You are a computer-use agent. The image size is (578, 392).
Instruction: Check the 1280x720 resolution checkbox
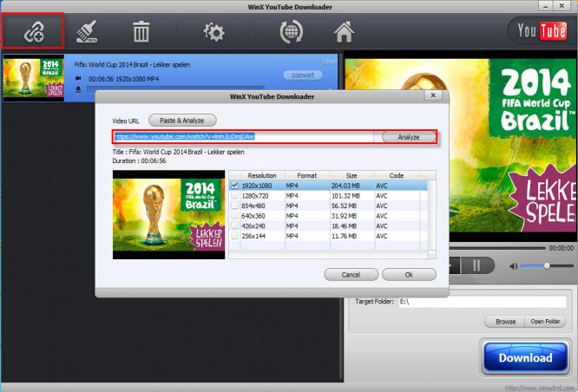[x=234, y=196]
